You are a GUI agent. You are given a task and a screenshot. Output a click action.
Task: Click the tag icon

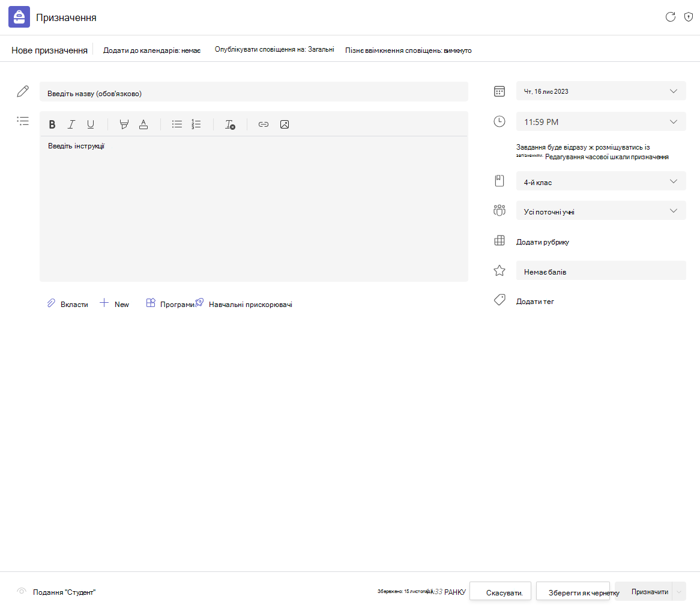click(499, 300)
